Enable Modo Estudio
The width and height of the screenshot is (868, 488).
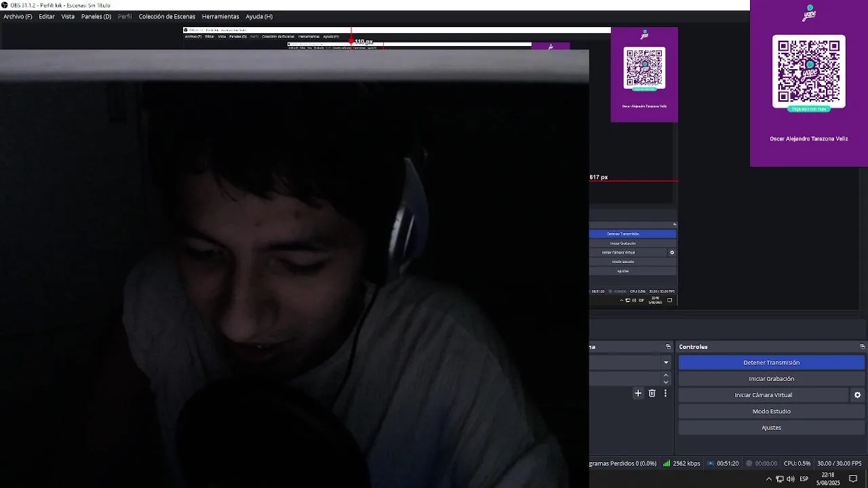coord(771,411)
